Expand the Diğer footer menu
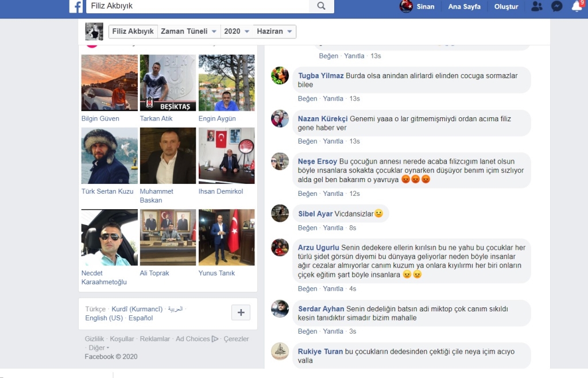This screenshot has height=378, width=588. tap(98, 348)
